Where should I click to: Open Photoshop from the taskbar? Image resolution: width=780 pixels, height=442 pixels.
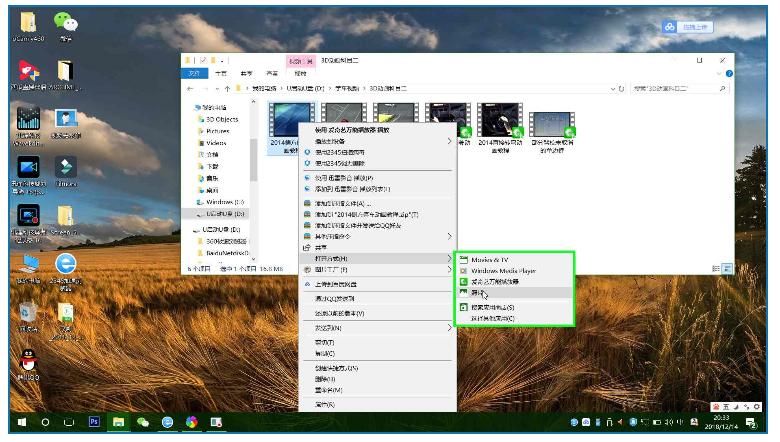(94, 422)
